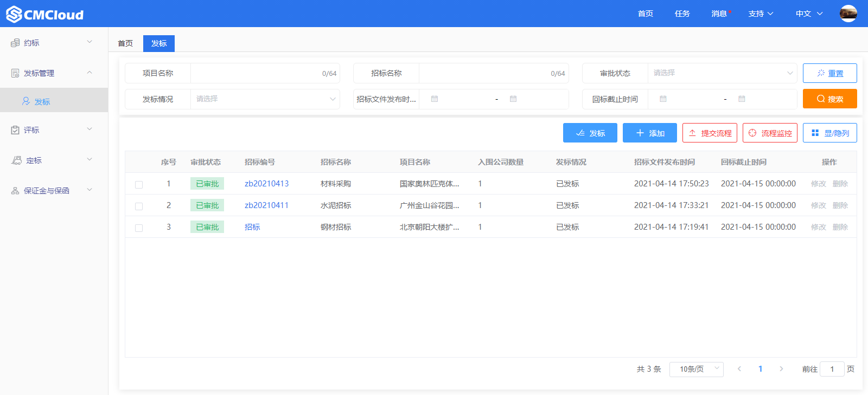The width and height of the screenshot is (868, 395).
Task: Open the 支持 dropdown menu
Action: (x=761, y=14)
